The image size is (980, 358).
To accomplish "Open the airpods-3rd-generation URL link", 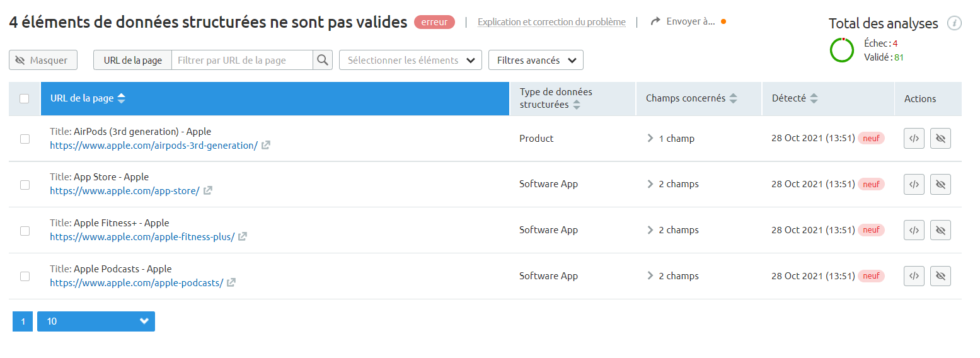I will pos(154,146).
